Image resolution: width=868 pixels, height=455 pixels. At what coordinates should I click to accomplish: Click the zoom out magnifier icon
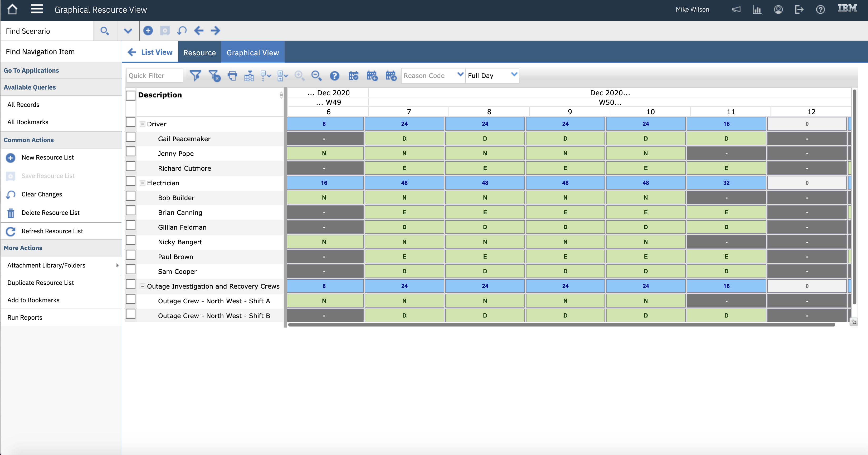pos(316,76)
